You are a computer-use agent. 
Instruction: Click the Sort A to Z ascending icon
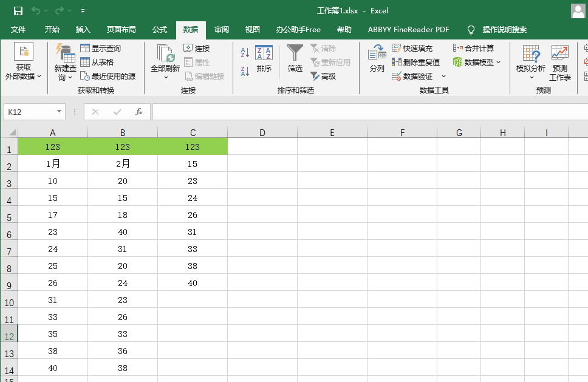click(245, 53)
